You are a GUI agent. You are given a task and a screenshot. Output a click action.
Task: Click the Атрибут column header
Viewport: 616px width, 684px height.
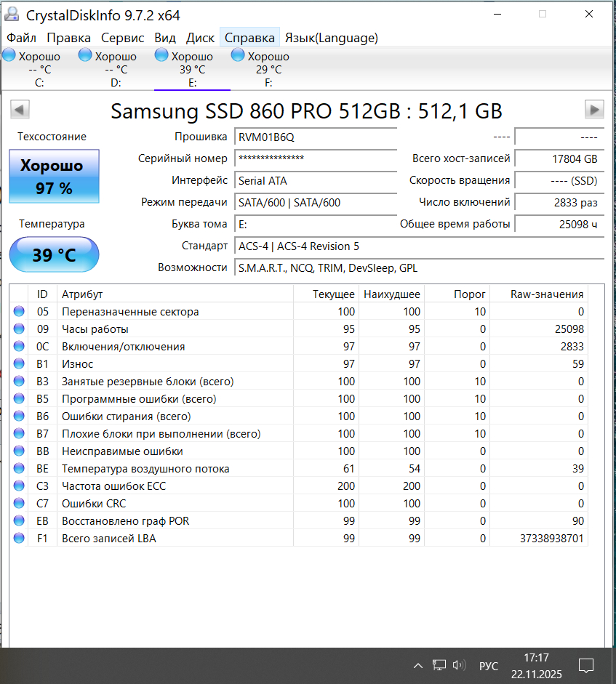click(x=175, y=294)
